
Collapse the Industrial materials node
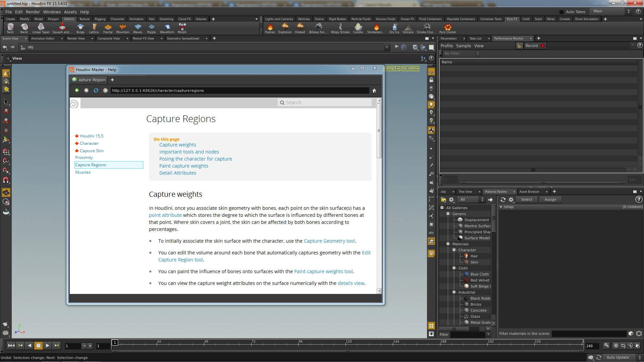coord(454,292)
